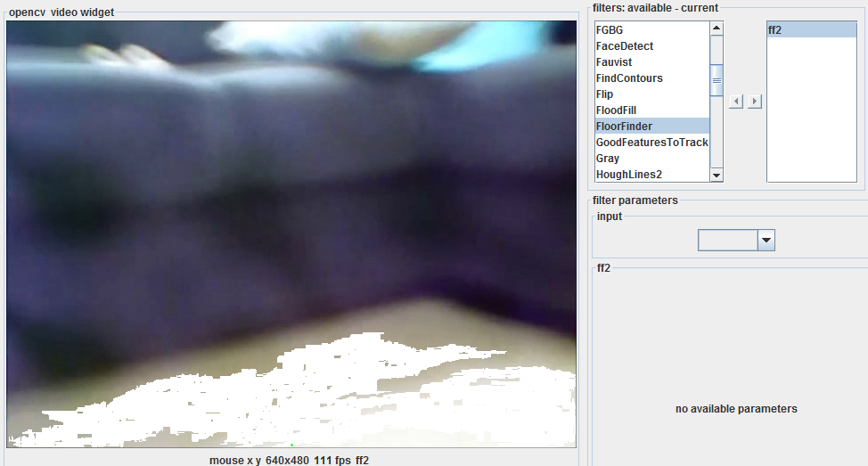Screen dimensions: 868x466
Task: Click inside the opencv video frame
Action: coord(291,234)
